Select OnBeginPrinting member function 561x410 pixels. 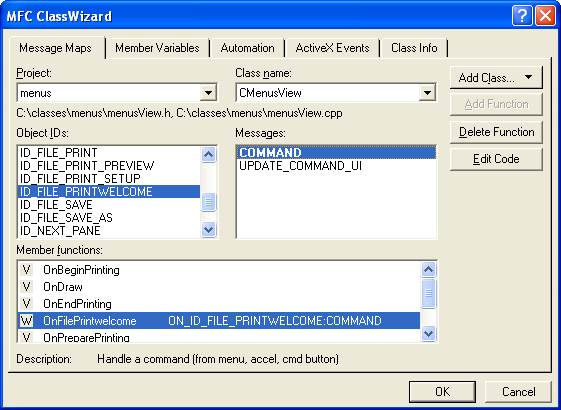[219, 270]
